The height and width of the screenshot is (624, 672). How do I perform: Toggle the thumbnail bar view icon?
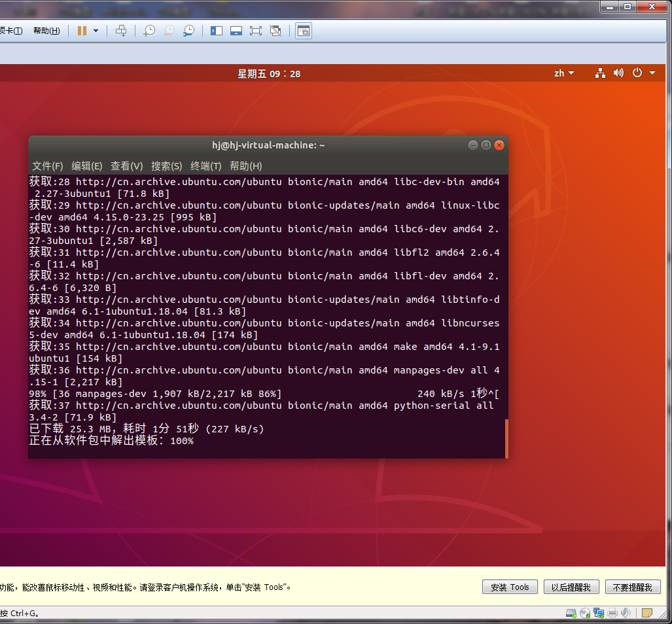tap(236, 31)
